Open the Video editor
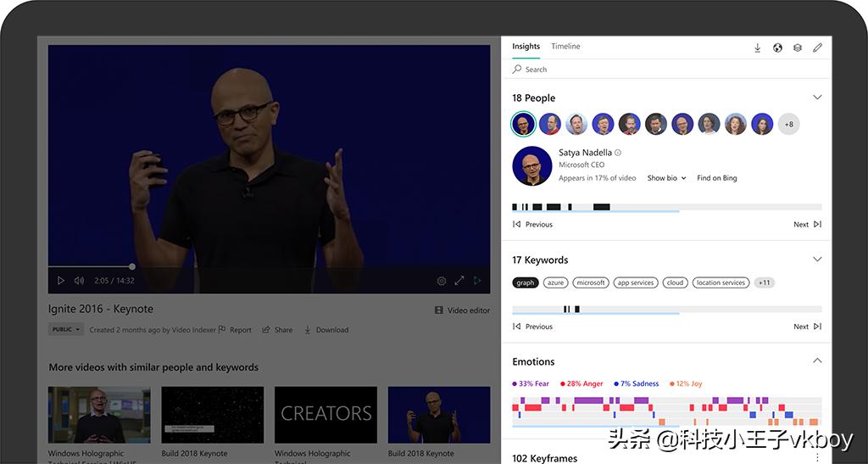Screen dimensions: 868x464 pyautogui.click(x=462, y=310)
